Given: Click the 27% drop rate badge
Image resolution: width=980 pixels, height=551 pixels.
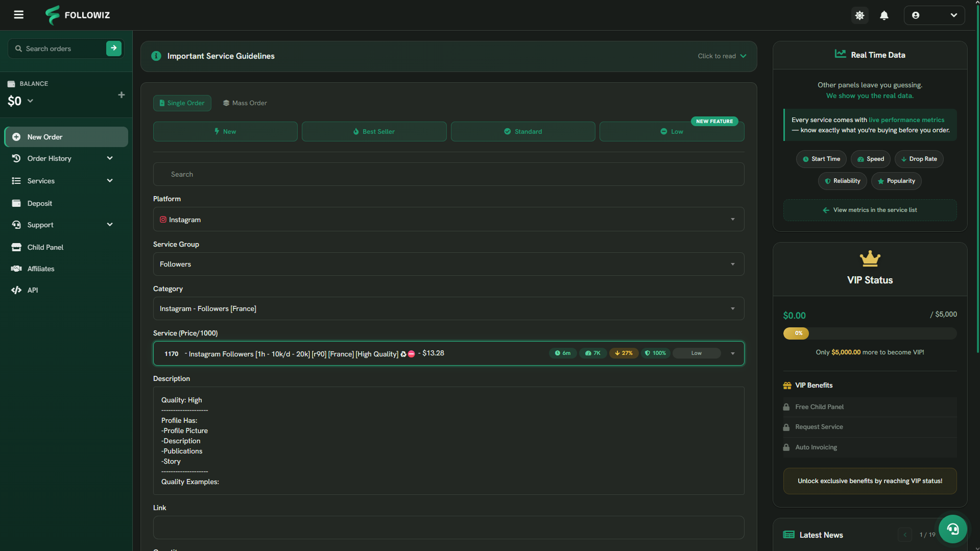Looking at the screenshot, I should click(624, 353).
